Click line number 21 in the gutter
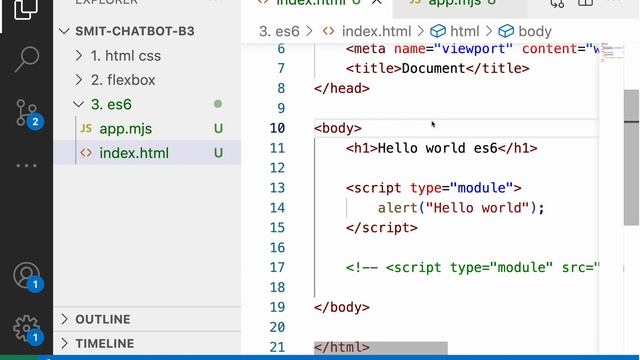Viewport: 640px width, 360px height. coord(277,347)
